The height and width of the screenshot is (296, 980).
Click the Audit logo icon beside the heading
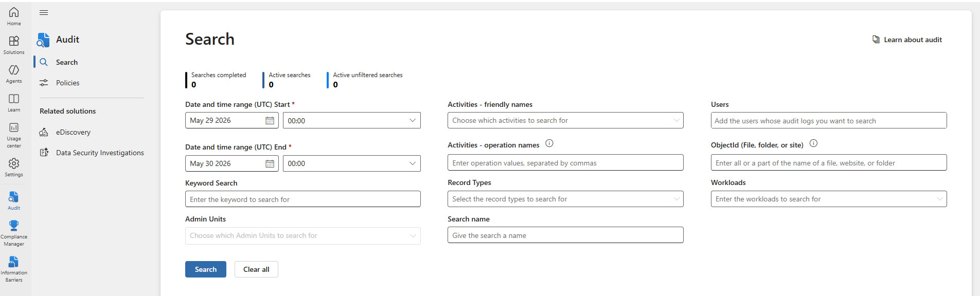[43, 40]
